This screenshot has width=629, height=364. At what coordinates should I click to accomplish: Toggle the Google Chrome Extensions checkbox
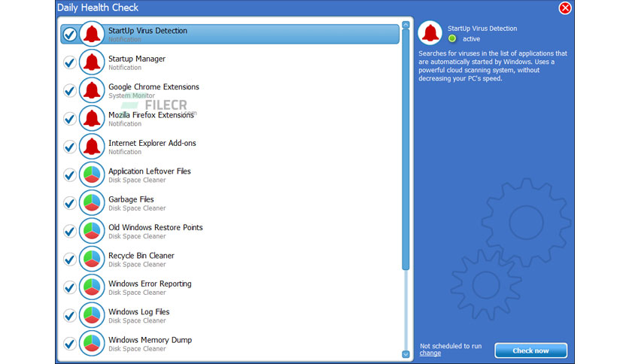[70, 90]
